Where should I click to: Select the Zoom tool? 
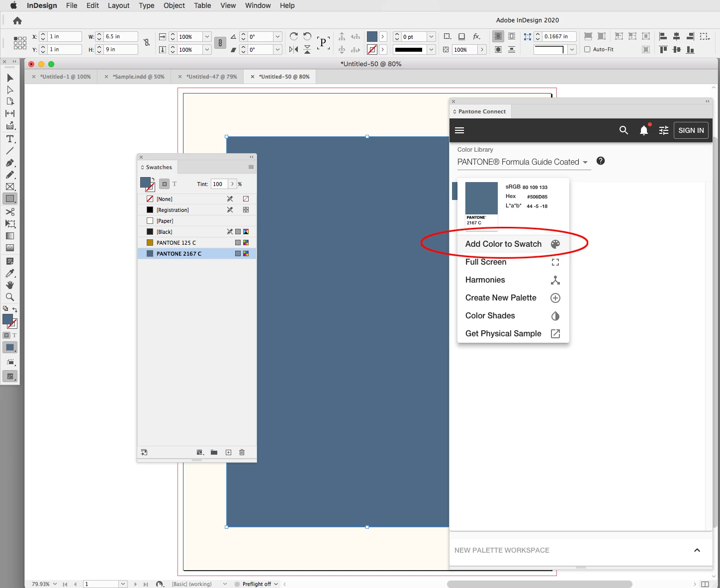coord(10,297)
